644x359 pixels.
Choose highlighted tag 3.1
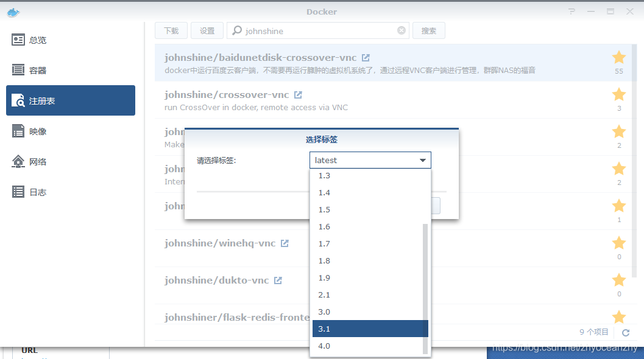click(x=370, y=329)
